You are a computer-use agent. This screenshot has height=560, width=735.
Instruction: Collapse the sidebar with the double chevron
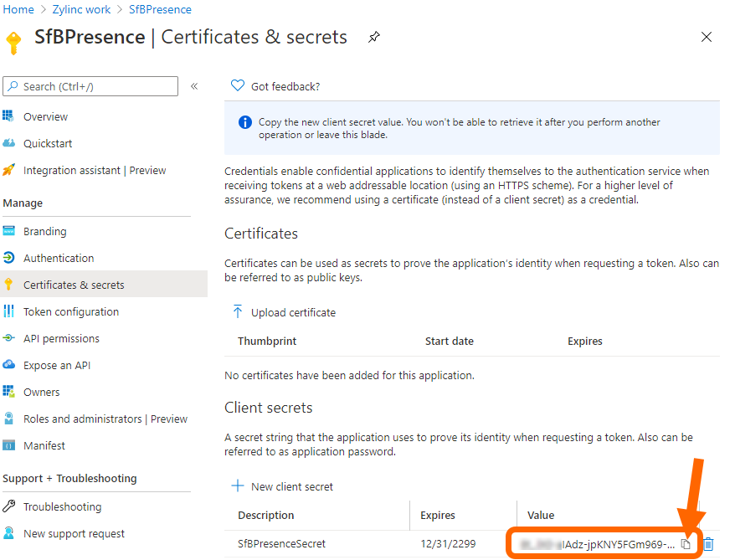(194, 86)
